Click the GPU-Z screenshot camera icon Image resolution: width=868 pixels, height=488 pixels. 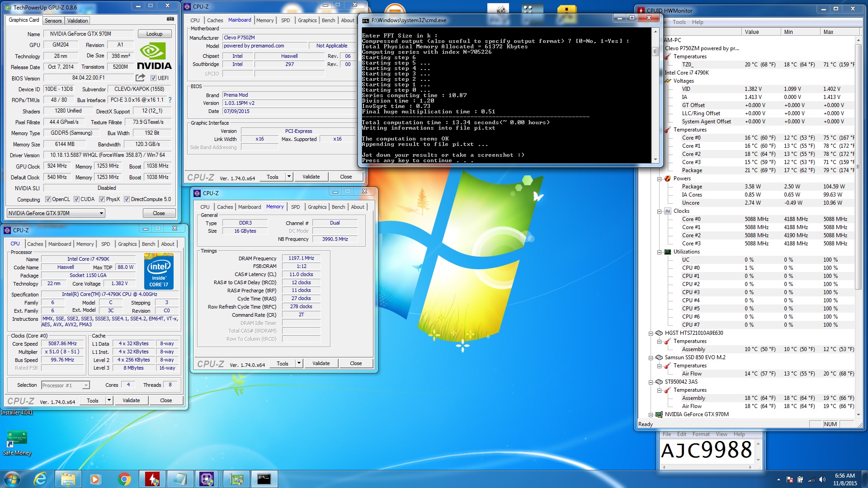point(170,19)
